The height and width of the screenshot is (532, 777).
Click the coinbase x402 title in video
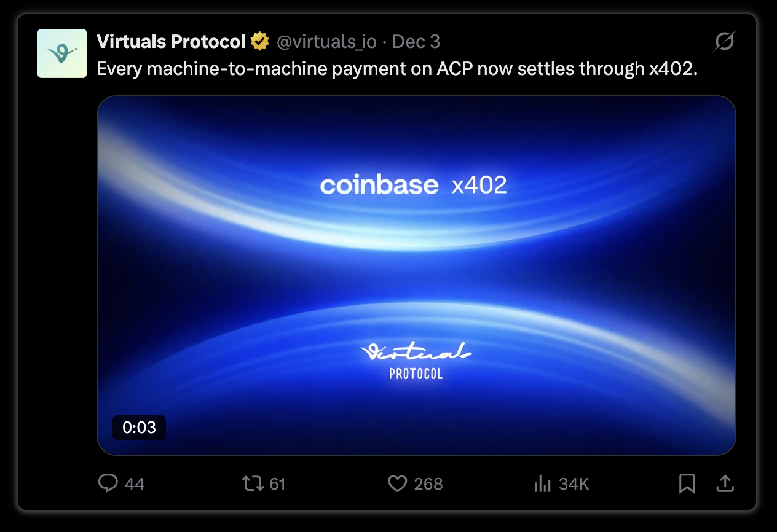coord(414,186)
